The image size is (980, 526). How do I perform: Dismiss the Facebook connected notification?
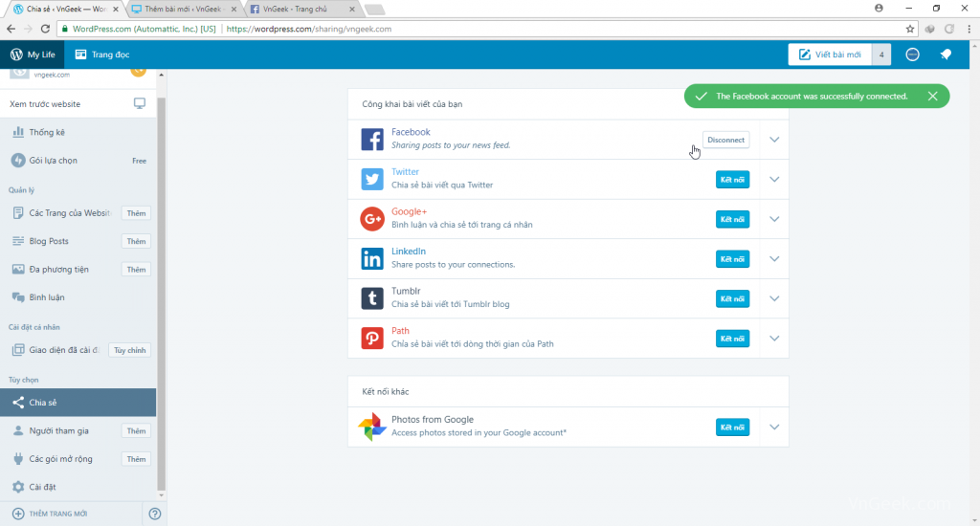point(932,96)
